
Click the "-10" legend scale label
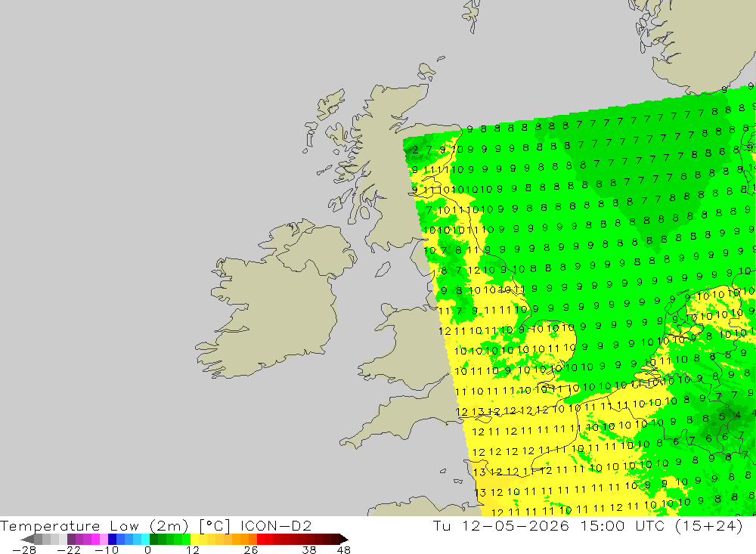pos(107,550)
